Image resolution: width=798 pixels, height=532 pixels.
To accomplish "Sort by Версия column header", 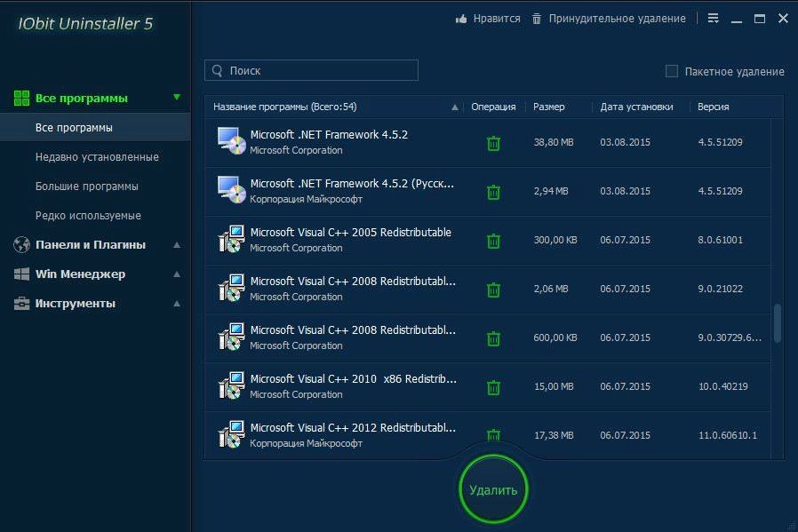I will coord(713,107).
